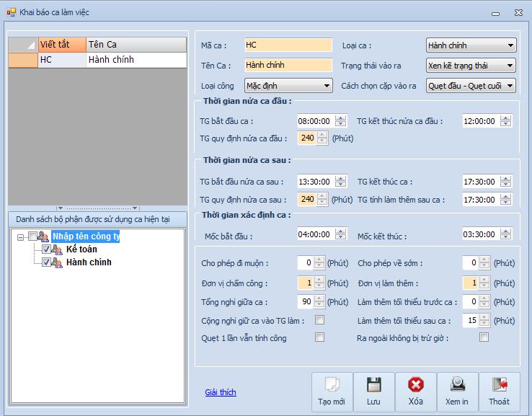Select the Kế toán department icon
Screen dimensions: 532x416
pos(57,249)
